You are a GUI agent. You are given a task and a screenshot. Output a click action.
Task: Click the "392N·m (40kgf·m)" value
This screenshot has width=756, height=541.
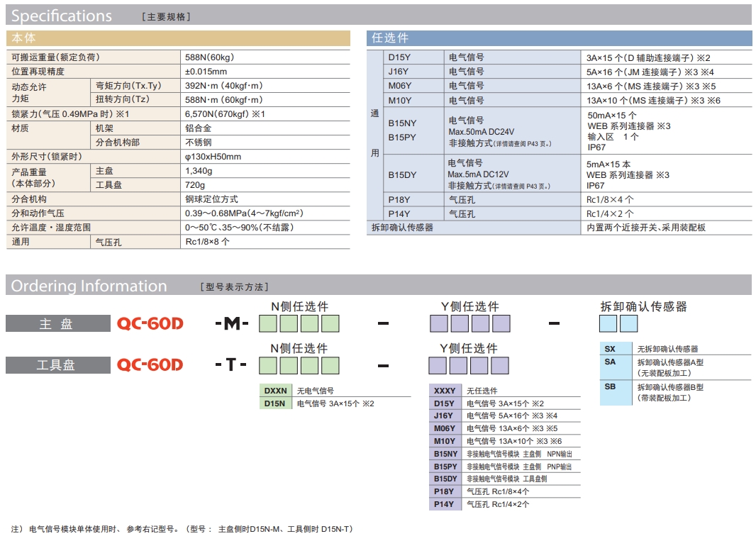(x=223, y=86)
